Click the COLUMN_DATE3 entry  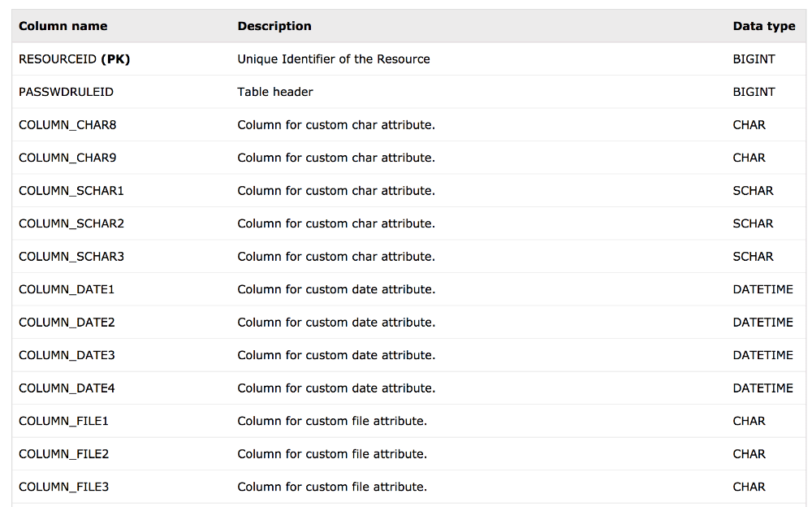[67, 355]
